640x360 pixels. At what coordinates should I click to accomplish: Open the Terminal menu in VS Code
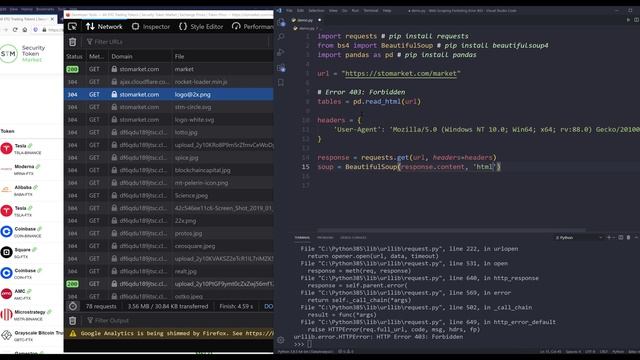371,11
